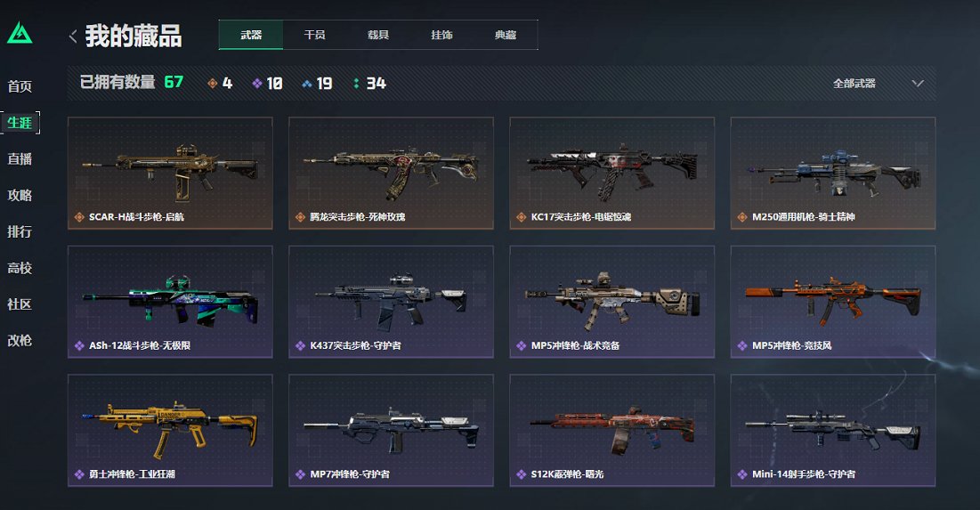Select the orange MP5冲锋枪-竞技风 card
This screenshot has height=510, width=980.
pyautogui.click(x=833, y=302)
